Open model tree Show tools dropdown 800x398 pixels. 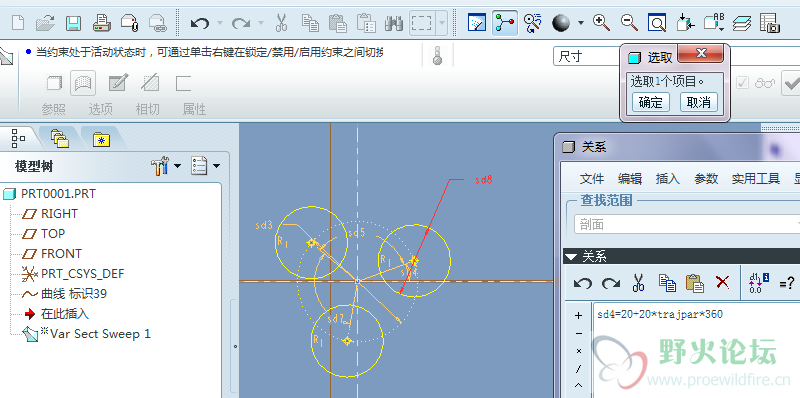coord(166,166)
